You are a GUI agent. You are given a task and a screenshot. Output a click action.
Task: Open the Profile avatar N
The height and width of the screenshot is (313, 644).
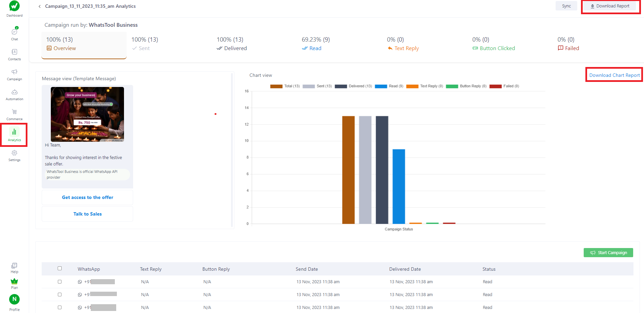point(14,299)
